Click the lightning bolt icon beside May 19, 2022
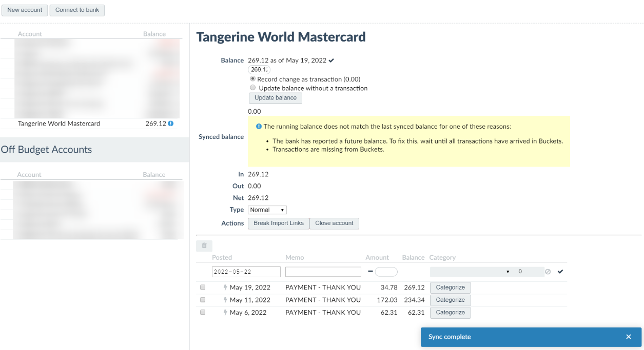Screen dimensions: 644x350 pyautogui.click(x=225, y=287)
